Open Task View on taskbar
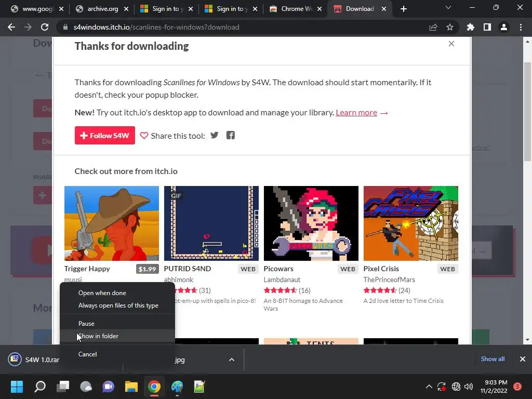The width and height of the screenshot is (532, 399). tap(63, 387)
